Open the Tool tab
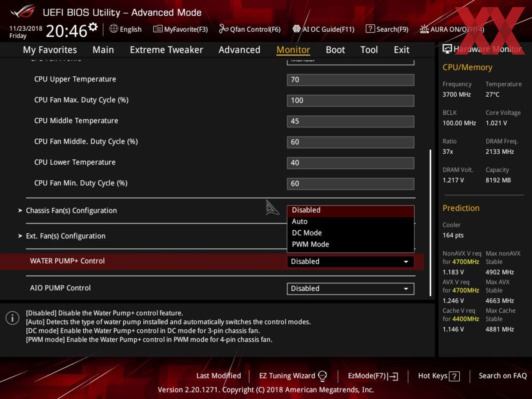This screenshot has width=532, height=399. [x=369, y=50]
